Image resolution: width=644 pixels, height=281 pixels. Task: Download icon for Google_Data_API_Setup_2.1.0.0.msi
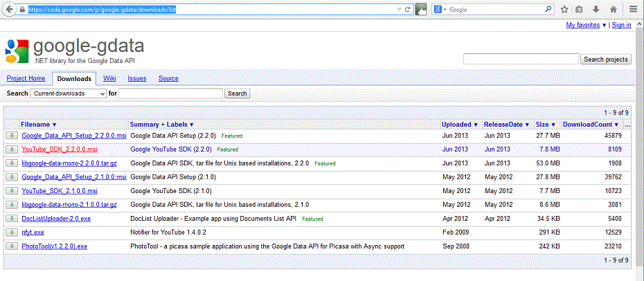coord(12,177)
